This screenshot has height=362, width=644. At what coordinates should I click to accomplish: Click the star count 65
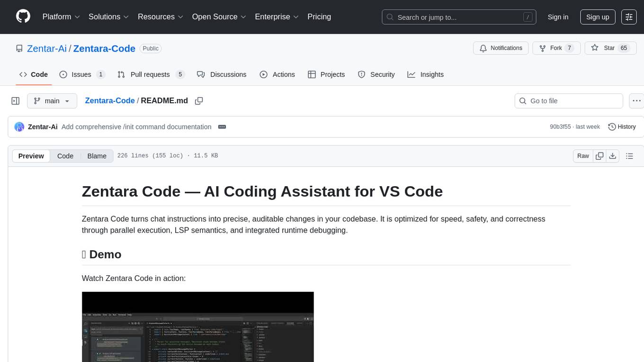[624, 48]
